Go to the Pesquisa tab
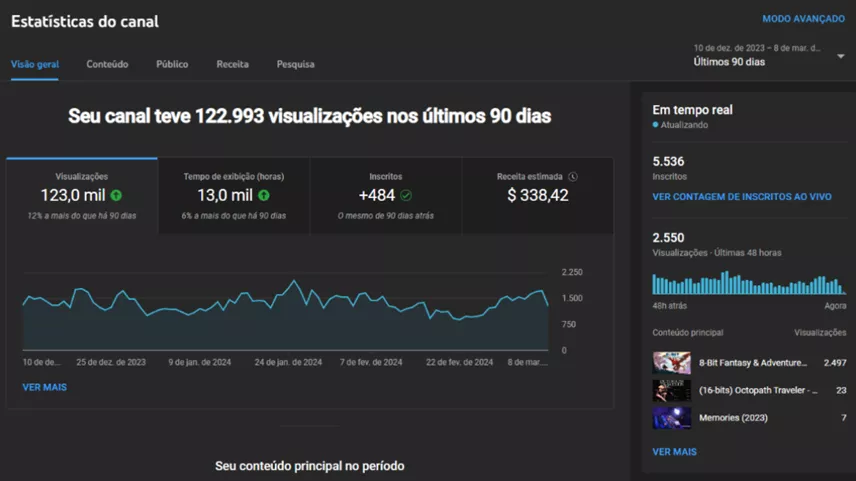Screen dimensions: 856x481 click(295, 64)
